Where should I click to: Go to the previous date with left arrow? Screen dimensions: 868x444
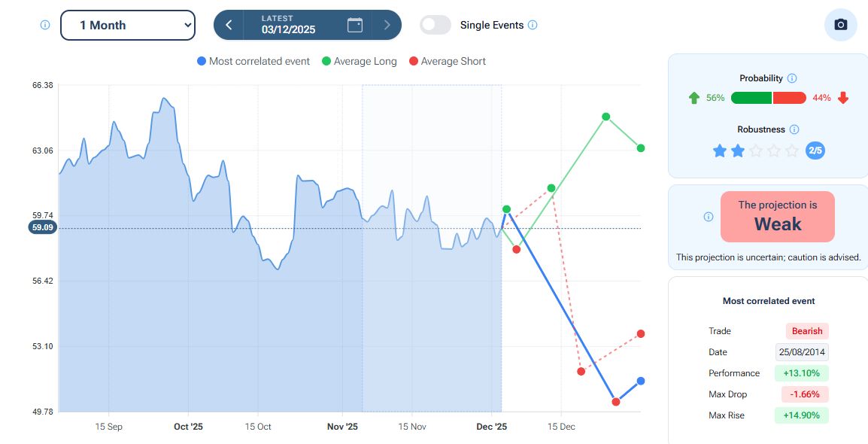point(229,25)
